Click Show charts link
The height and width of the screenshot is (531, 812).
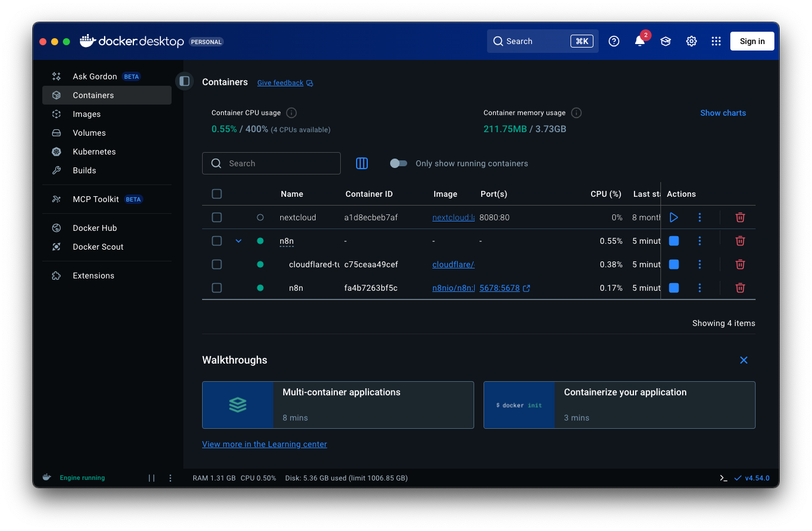(723, 113)
